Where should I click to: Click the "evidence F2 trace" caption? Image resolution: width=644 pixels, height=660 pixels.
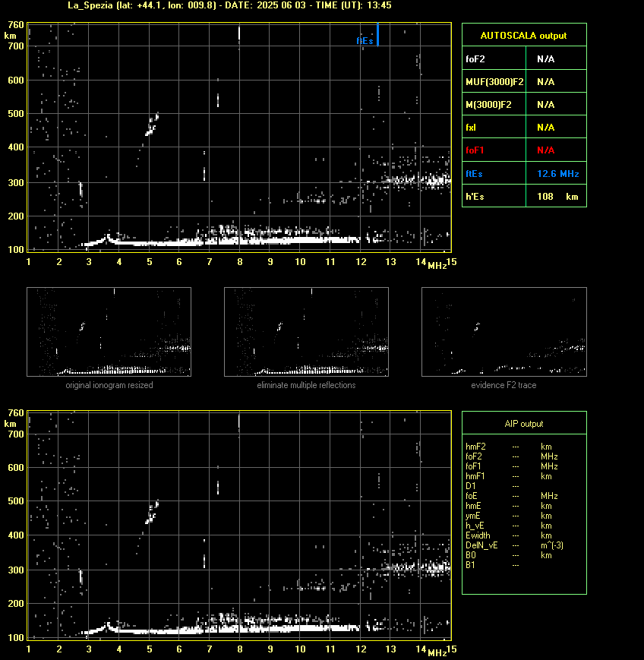504,385
